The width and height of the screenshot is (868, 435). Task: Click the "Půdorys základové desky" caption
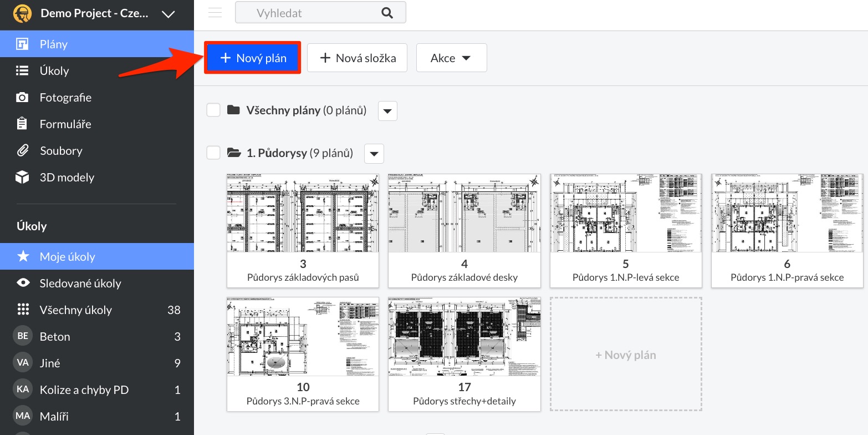[464, 277]
